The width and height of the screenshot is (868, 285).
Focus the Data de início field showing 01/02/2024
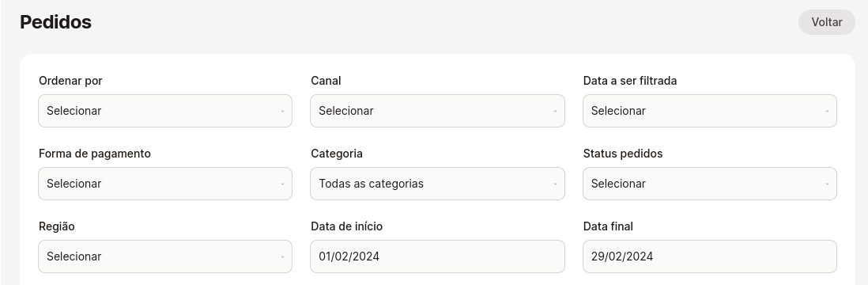point(437,256)
